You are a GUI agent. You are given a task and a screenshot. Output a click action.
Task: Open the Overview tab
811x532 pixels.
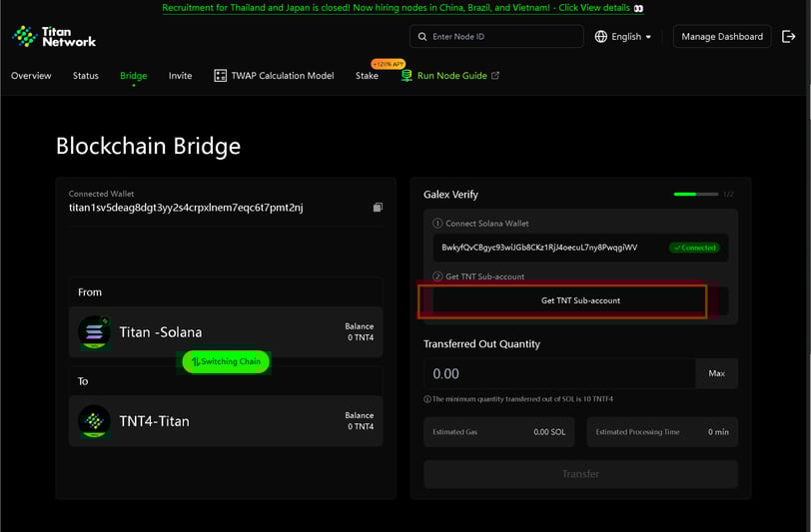[31, 76]
